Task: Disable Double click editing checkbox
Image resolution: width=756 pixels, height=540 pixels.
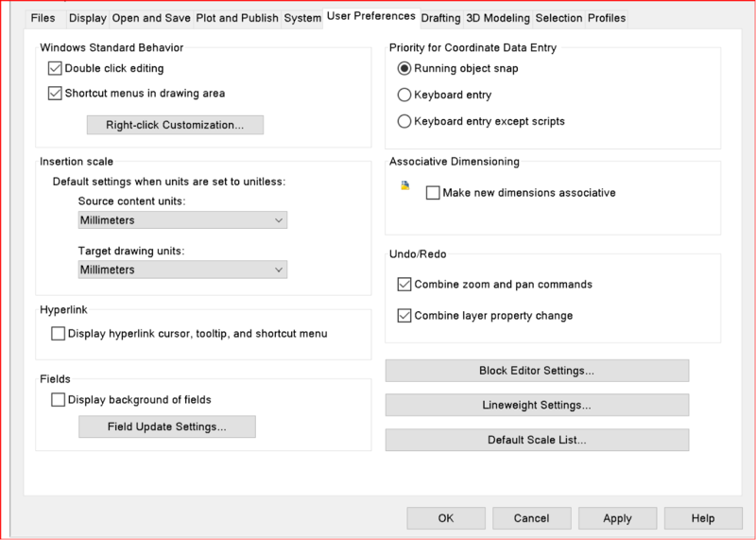Action: click(x=55, y=68)
